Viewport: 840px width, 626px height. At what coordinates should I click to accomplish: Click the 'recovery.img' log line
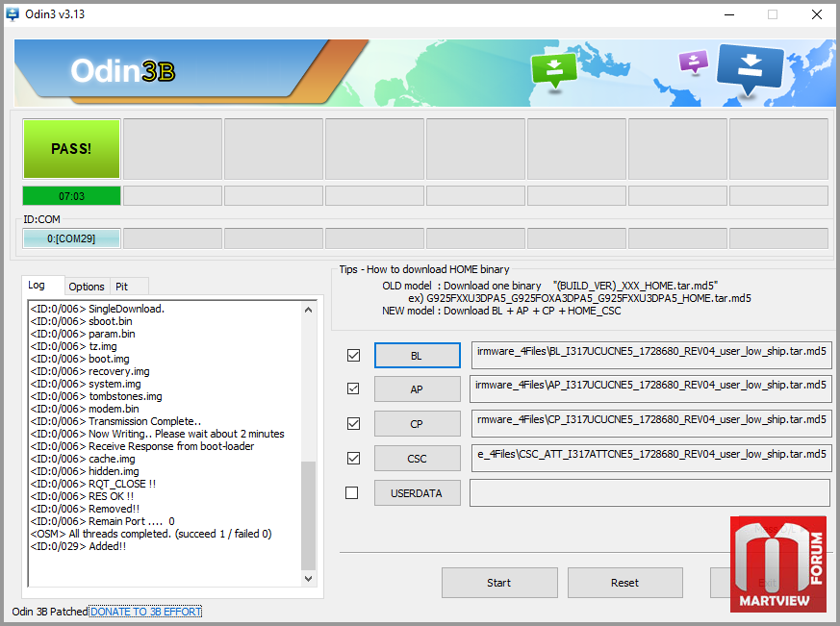point(90,371)
